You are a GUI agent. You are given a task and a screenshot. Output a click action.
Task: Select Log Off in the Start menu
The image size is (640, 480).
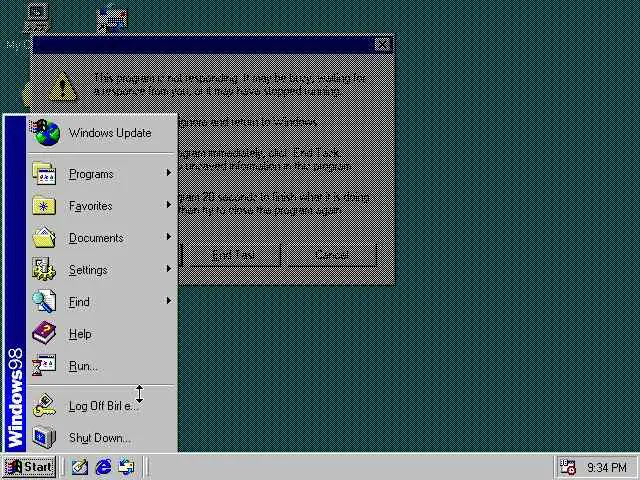pos(102,406)
